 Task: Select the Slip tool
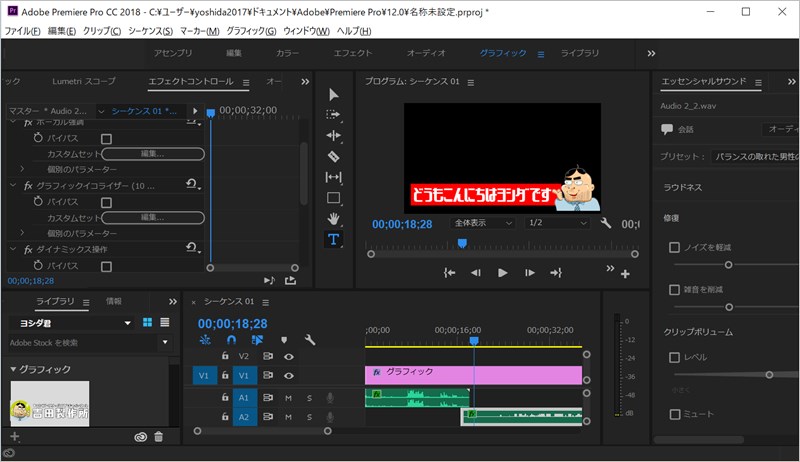coord(334,177)
